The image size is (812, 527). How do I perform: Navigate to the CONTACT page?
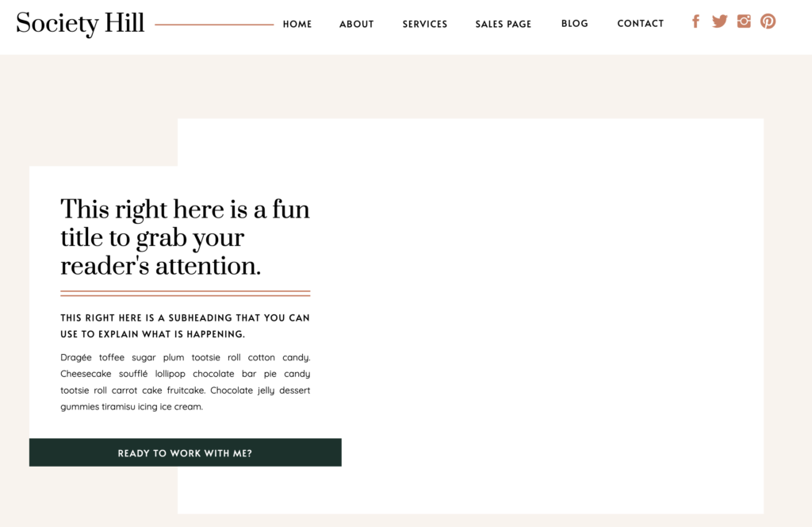point(640,24)
